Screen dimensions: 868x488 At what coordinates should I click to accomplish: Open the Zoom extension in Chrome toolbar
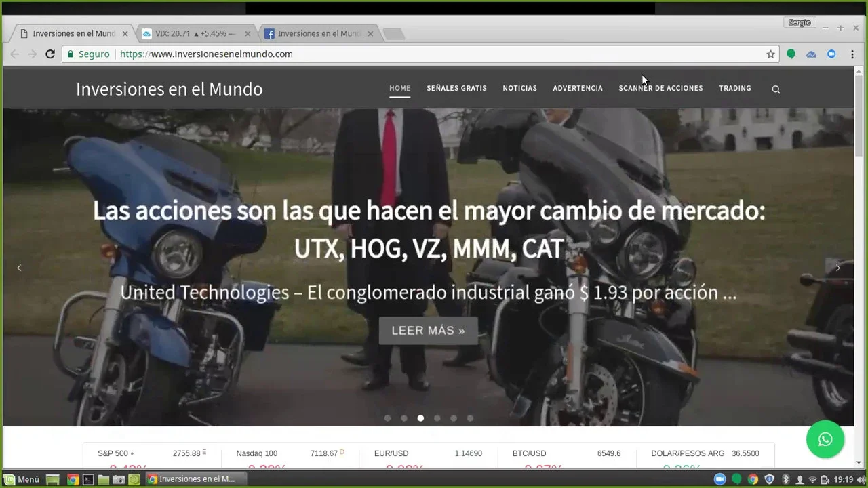click(x=831, y=54)
